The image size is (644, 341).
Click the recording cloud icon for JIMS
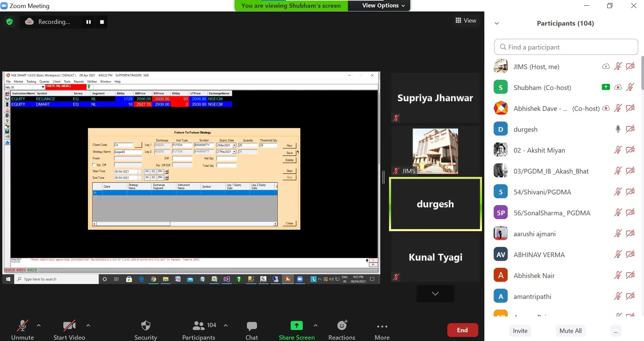(606, 66)
